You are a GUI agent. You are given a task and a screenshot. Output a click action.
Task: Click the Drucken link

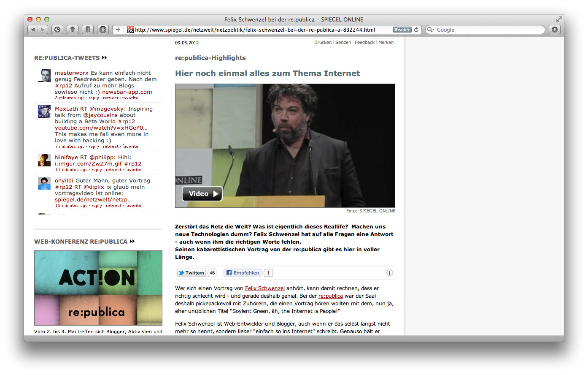pyautogui.click(x=323, y=42)
